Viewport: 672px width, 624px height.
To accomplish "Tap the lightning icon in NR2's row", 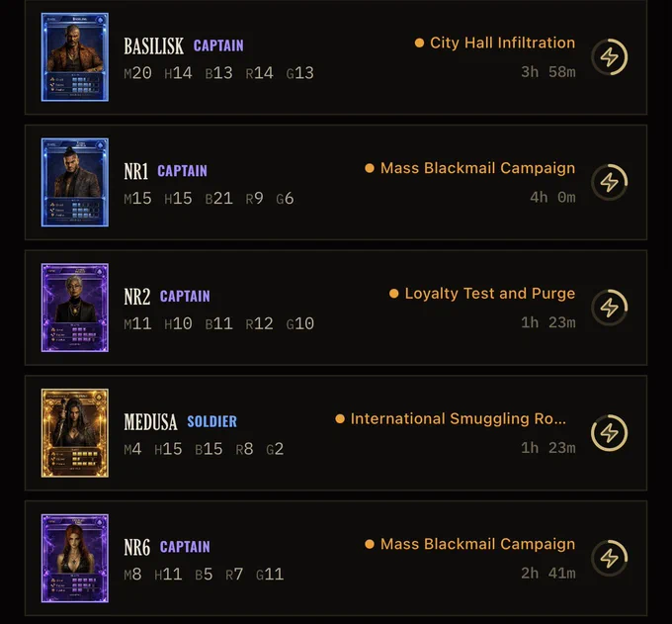I will click(x=609, y=308).
